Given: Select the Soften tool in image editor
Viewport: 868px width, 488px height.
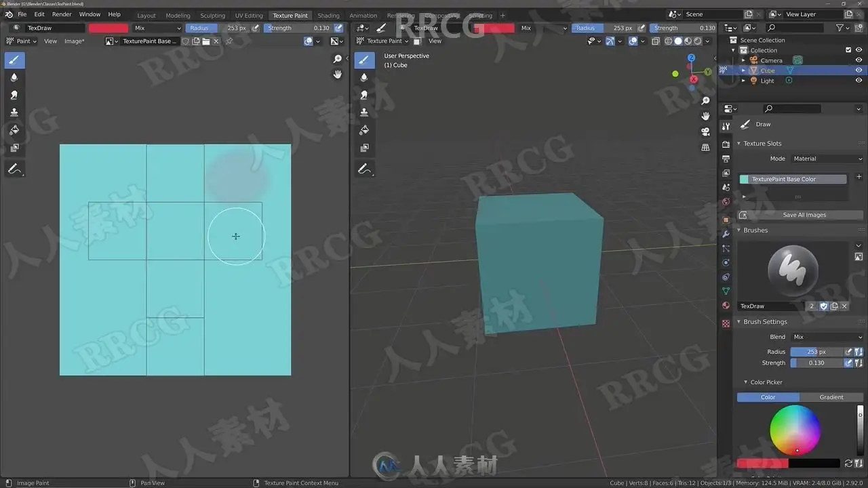Looking at the screenshot, I should [14, 77].
